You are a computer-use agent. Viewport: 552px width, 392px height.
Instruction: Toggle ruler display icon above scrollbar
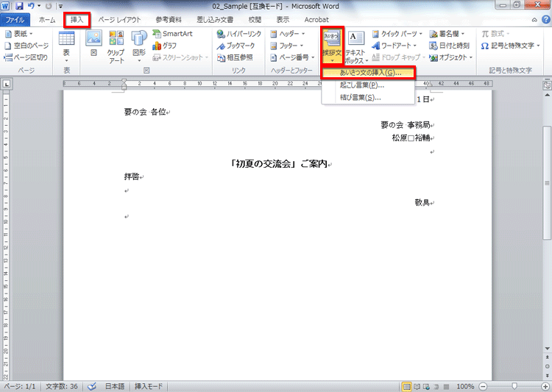pos(547,85)
